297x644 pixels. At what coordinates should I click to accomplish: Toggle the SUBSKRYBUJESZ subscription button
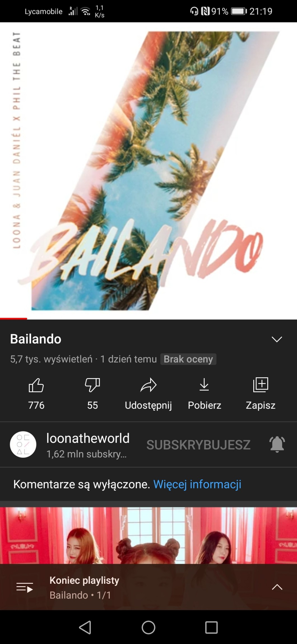point(198,445)
